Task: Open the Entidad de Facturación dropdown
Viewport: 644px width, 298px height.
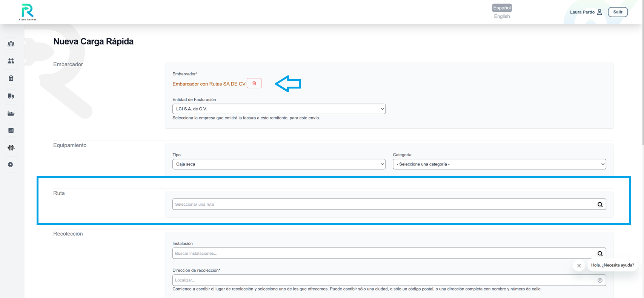Action: click(x=279, y=109)
